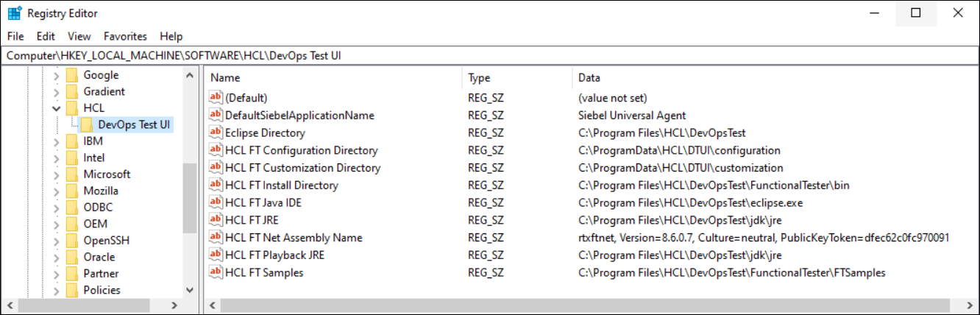980x315 pixels.
Task: Click the tree pane scroll up arrow
Action: 190,76
